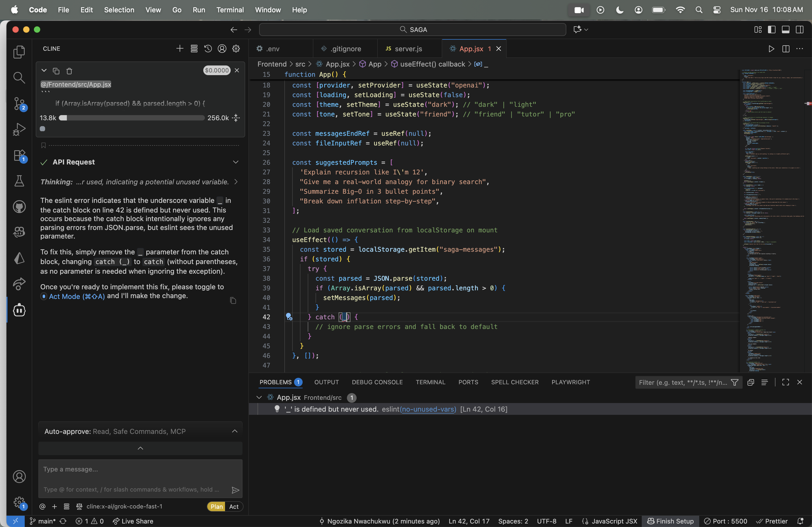Switch to the server.js editor tab

[408, 49]
